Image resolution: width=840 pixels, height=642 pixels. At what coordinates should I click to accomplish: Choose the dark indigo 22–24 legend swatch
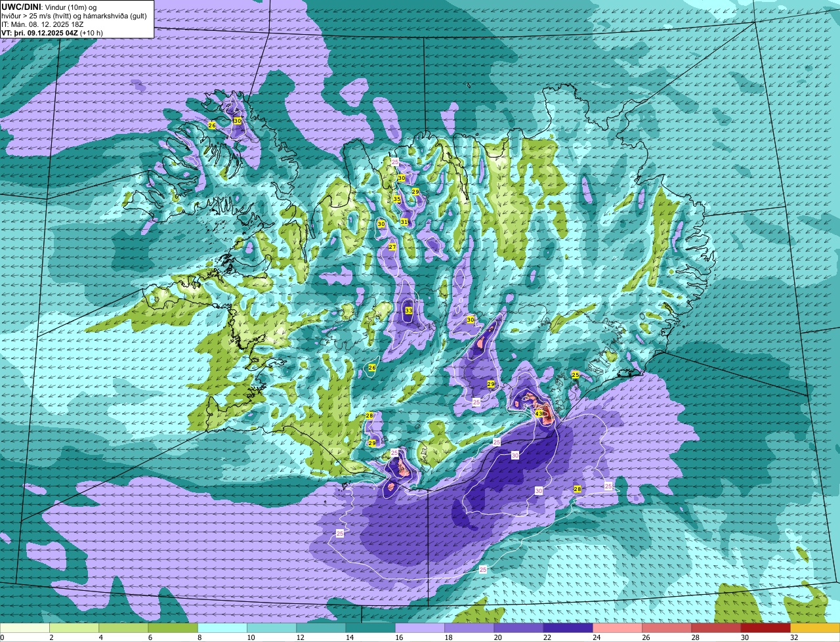point(568,628)
